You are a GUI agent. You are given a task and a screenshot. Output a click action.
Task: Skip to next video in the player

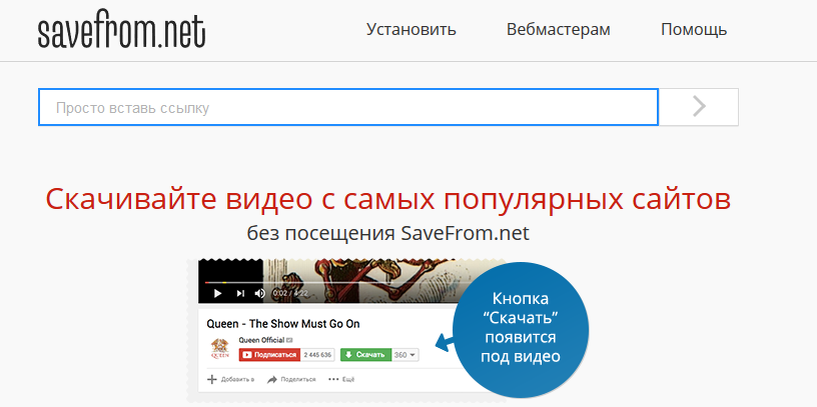pos(240,293)
